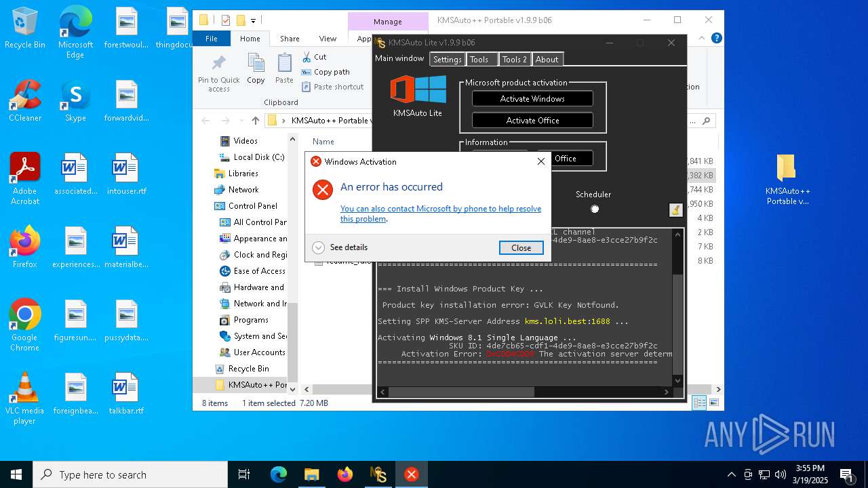Click the Activate Windows button
The width and height of the screenshot is (868, 488).
click(532, 99)
